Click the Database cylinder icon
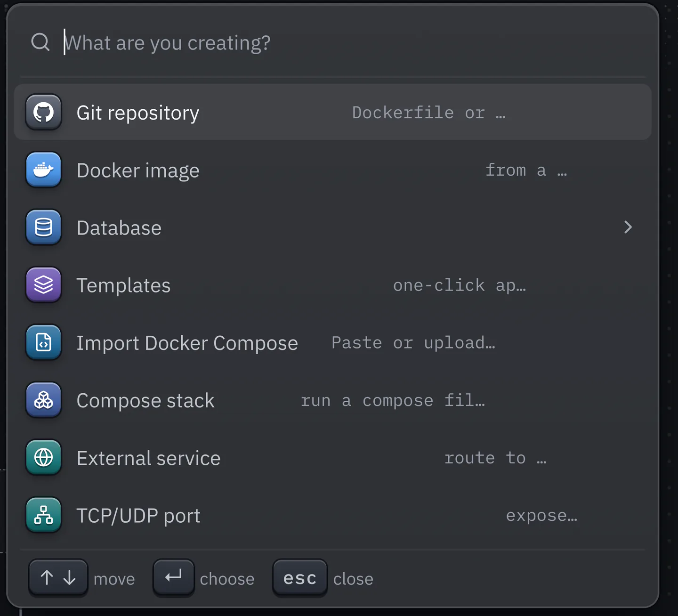The width and height of the screenshot is (678, 616). (x=43, y=227)
